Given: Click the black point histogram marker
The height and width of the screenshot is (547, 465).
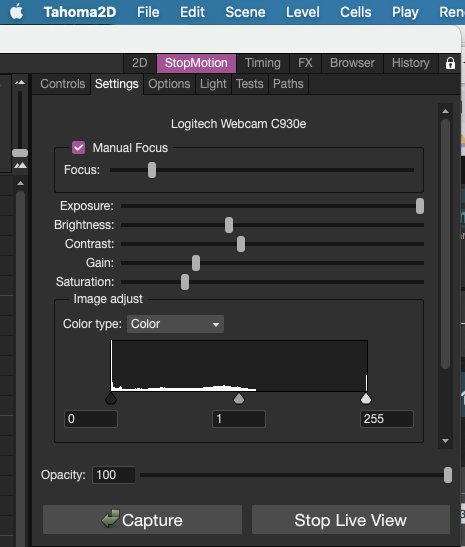Looking at the screenshot, I should [111, 399].
